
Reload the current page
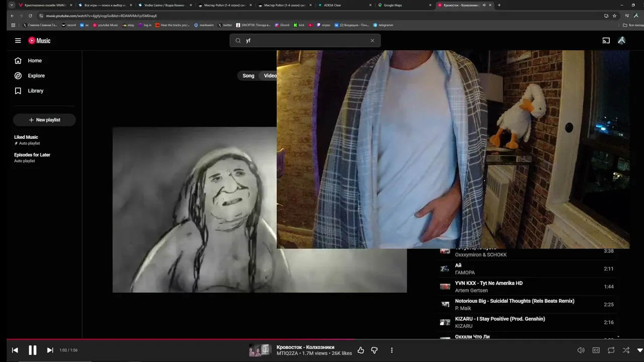30,16
